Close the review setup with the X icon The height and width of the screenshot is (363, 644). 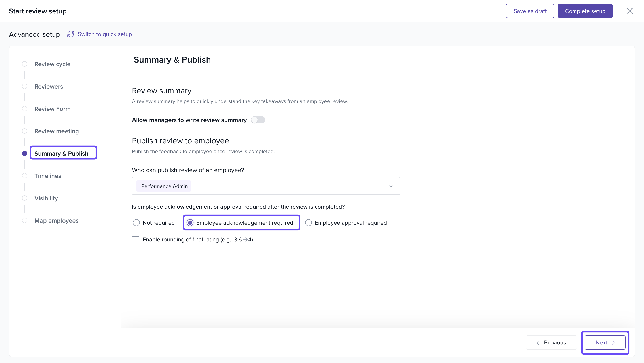click(629, 11)
